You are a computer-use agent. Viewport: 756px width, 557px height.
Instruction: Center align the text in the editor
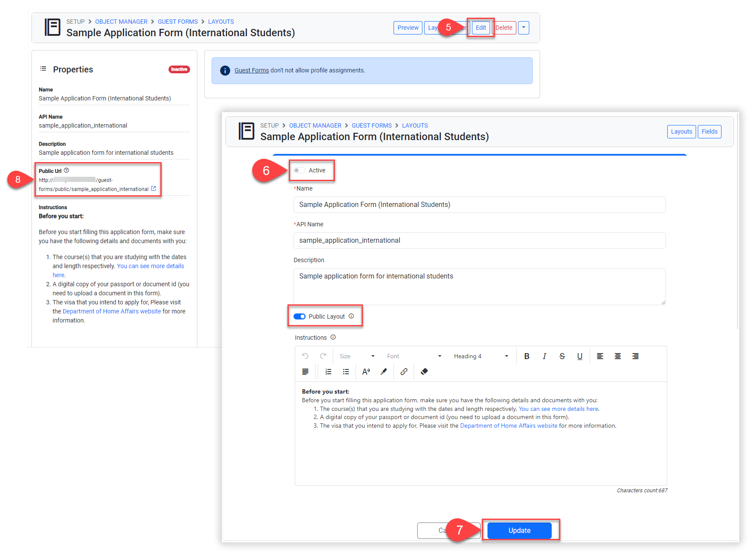pos(618,356)
